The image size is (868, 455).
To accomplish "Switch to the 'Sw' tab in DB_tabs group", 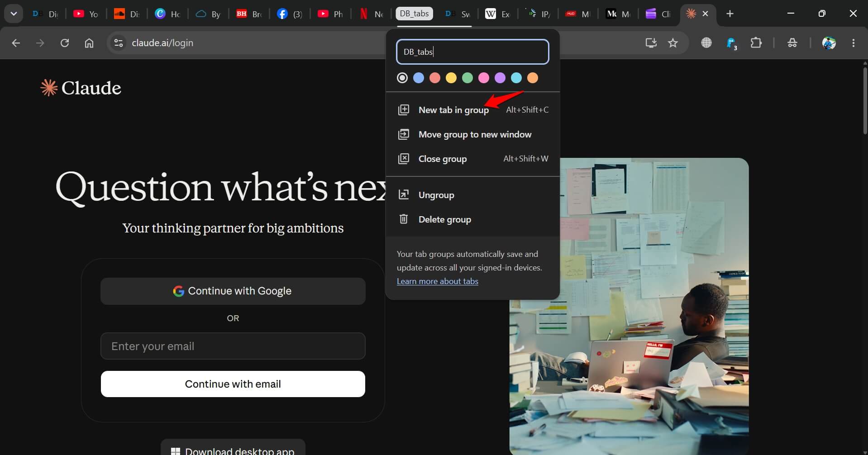I will point(457,14).
